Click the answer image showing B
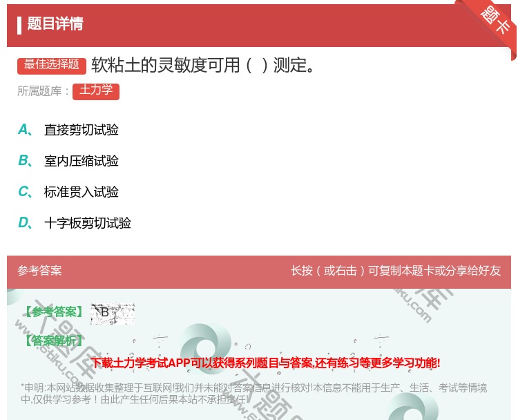Viewport: 518px width, 420px height. tap(113, 313)
